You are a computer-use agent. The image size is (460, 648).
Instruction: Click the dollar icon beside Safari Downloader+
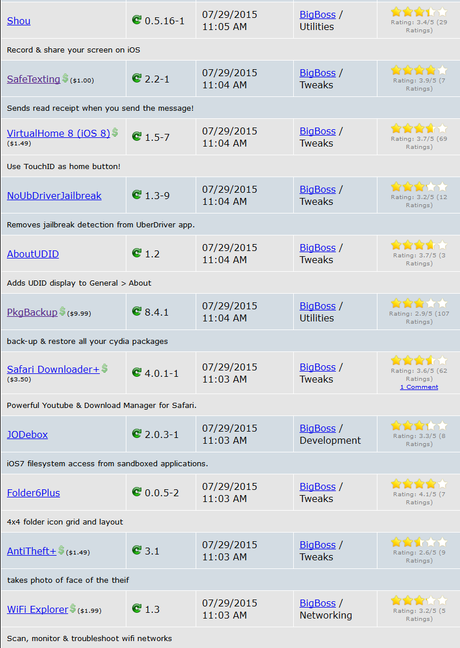tap(104, 368)
